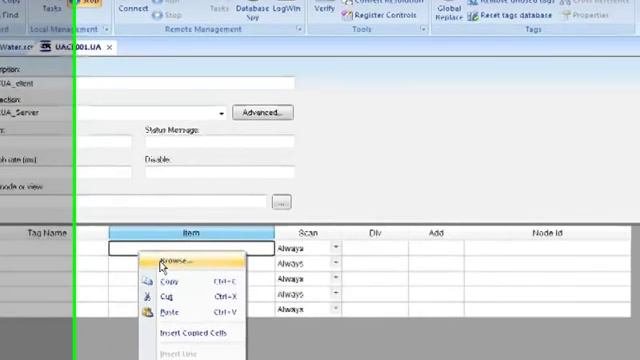Choose Copy in the context menu
The height and width of the screenshot is (360, 640).
click(x=193, y=282)
